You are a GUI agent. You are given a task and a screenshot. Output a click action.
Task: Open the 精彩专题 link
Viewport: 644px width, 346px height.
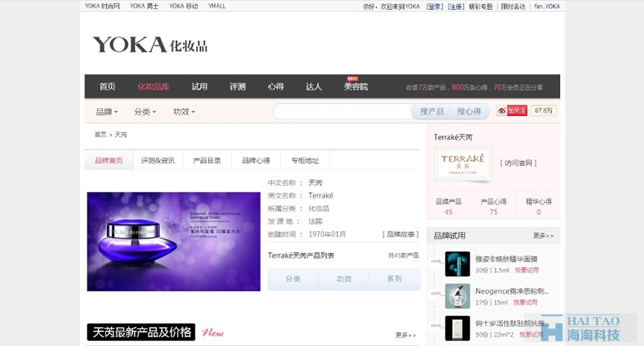pos(481,6)
